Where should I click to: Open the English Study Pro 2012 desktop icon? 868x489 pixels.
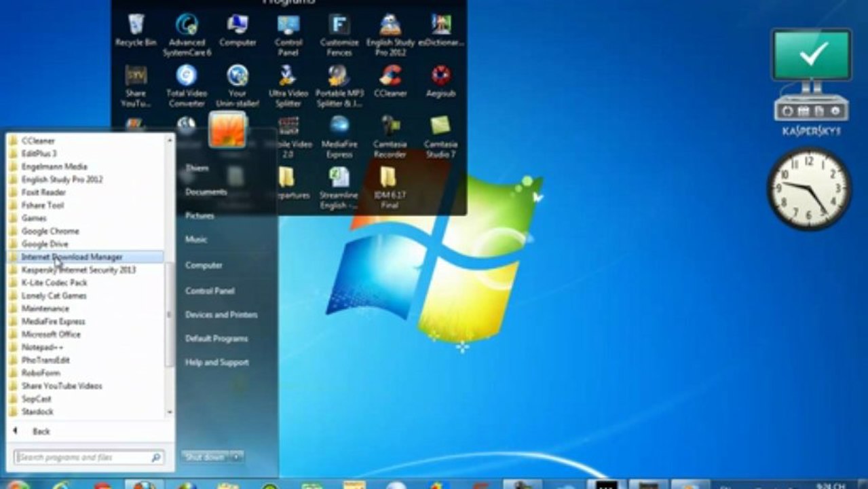[x=390, y=35]
